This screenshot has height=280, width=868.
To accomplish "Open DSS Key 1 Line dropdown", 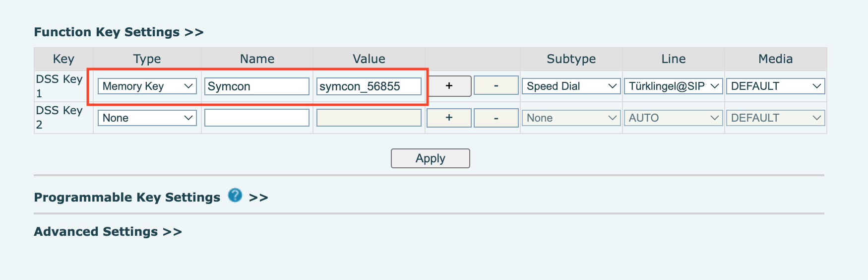I will [673, 86].
